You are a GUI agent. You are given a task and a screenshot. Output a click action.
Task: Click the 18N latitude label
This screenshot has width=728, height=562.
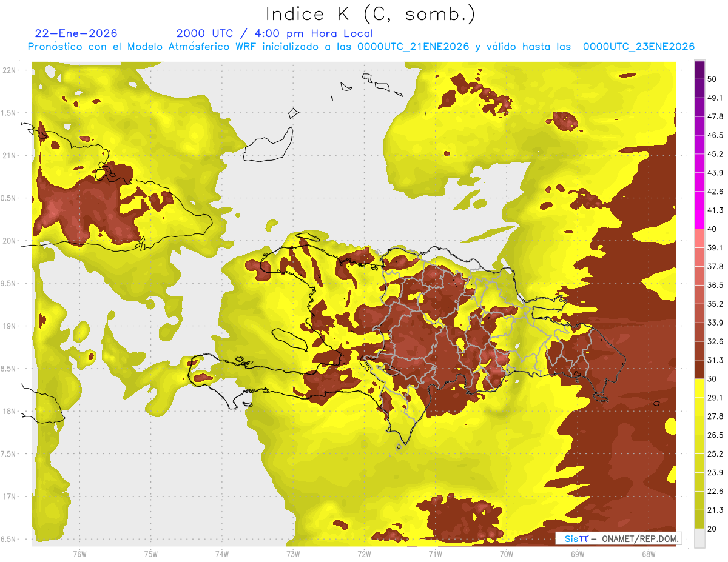click(10, 411)
